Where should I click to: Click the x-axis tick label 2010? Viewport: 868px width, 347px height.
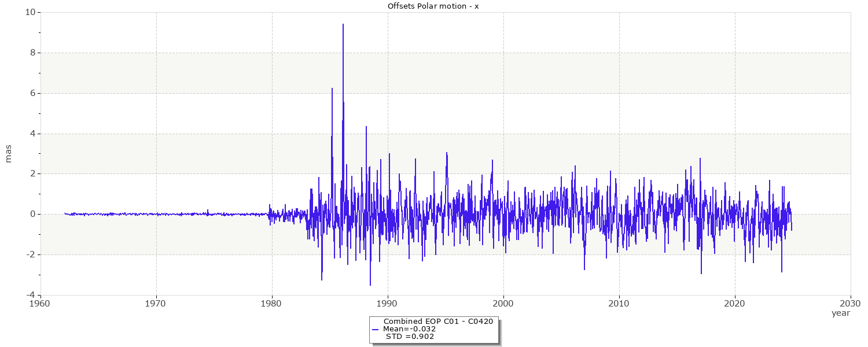619,303
